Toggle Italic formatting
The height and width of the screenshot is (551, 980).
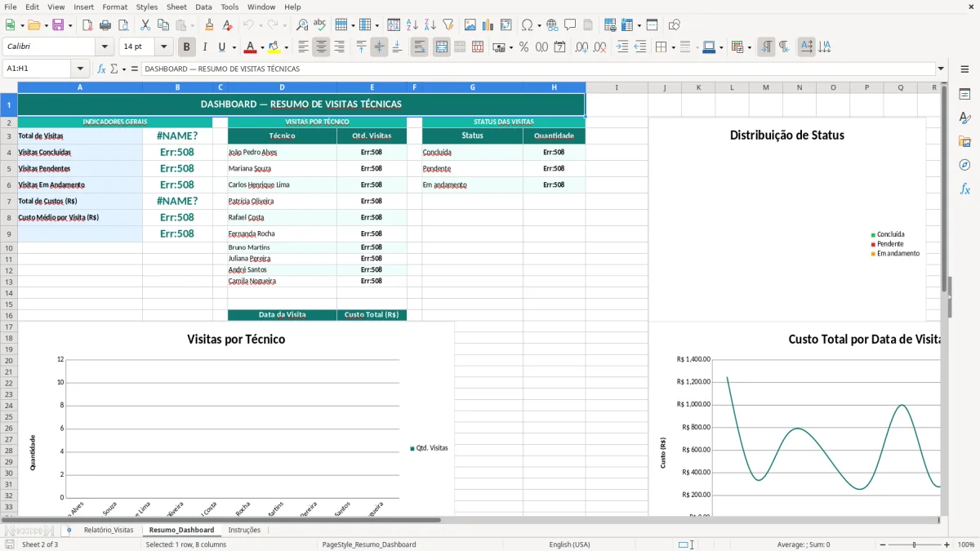click(205, 47)
